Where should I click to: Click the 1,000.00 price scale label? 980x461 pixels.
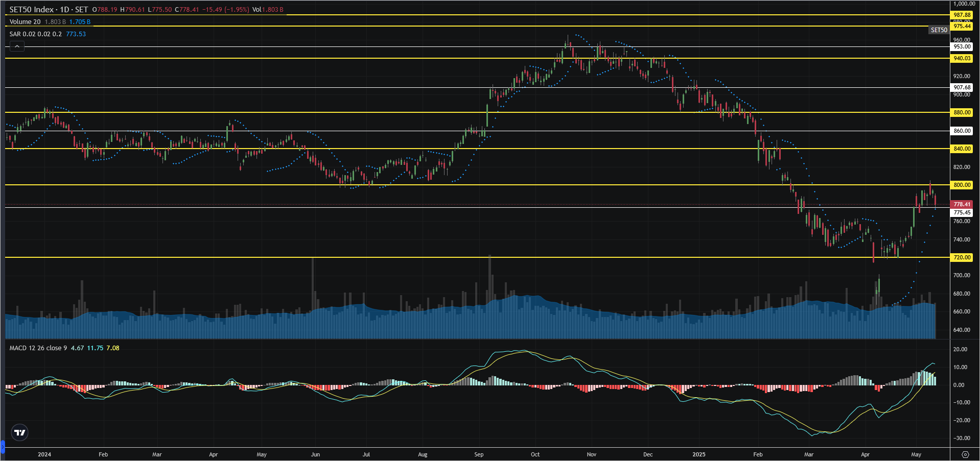tap(964, 4)
